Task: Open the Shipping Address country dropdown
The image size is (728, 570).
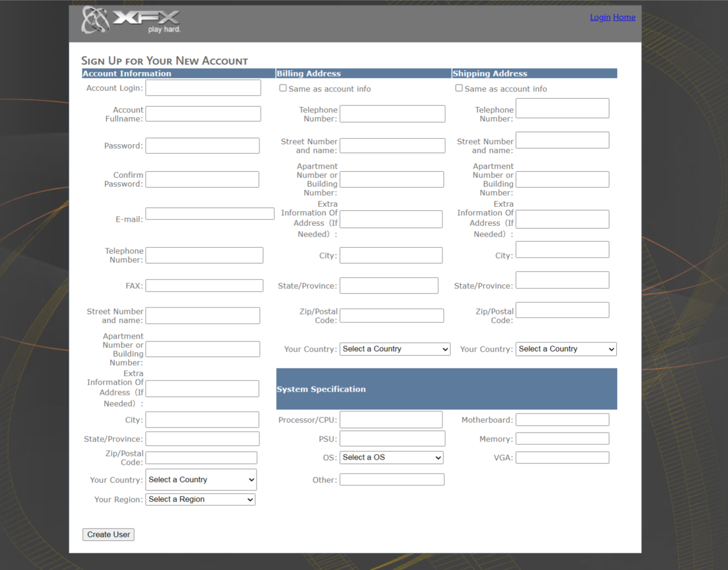Action: [565, 349]
